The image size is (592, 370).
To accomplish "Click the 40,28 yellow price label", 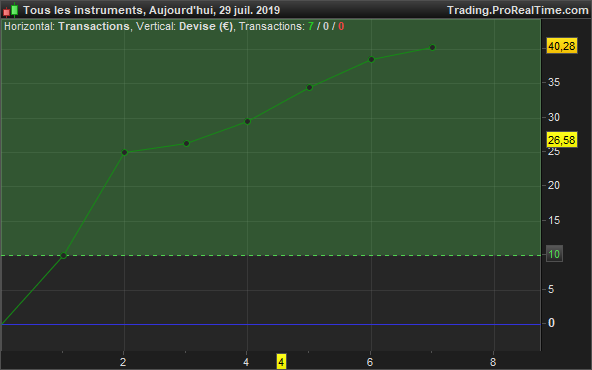I will point(562,46).
